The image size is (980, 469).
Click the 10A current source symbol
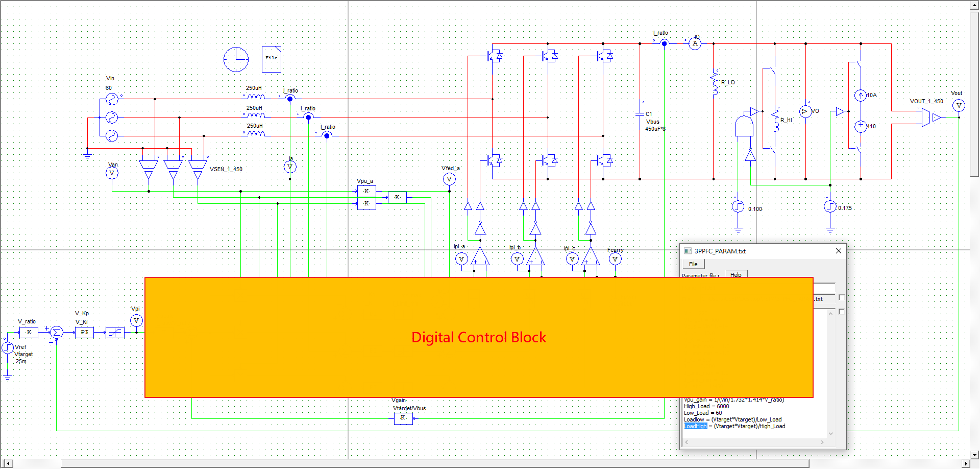861,96
